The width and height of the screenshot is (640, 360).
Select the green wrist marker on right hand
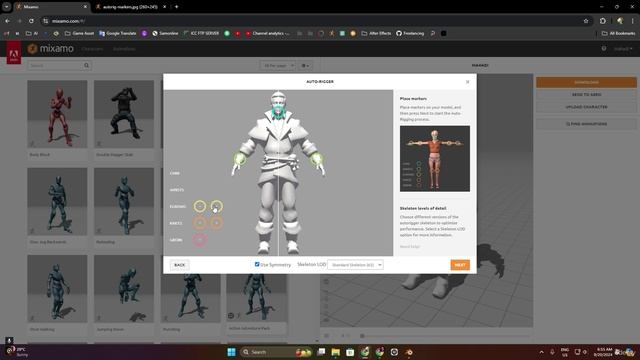(x=317, y=159)
